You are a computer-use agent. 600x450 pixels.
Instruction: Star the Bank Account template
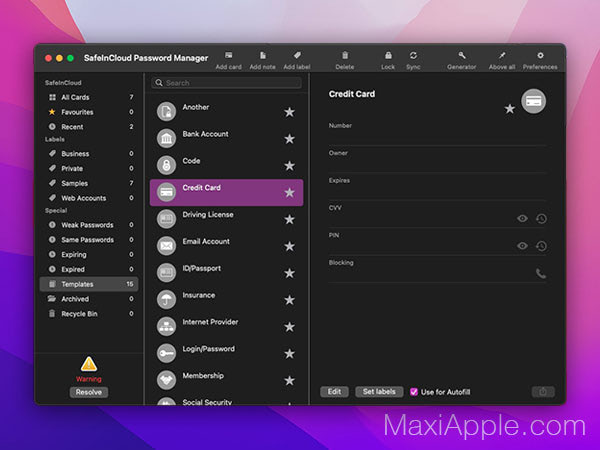[x=289, y=139]
